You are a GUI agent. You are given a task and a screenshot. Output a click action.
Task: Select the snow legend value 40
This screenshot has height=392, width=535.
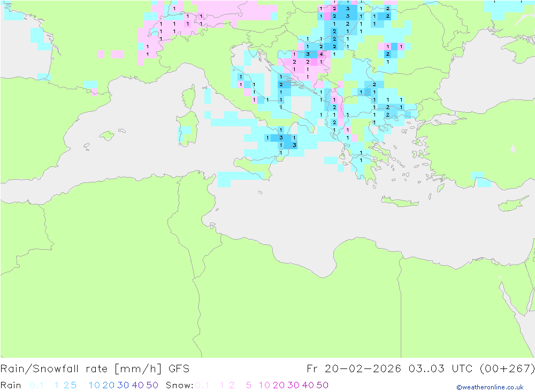[308, 385]
